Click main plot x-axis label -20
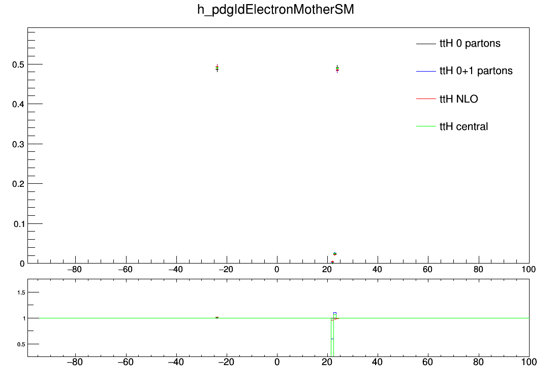Viewport: 557px width, 392px height. click(x=226, y=270)
